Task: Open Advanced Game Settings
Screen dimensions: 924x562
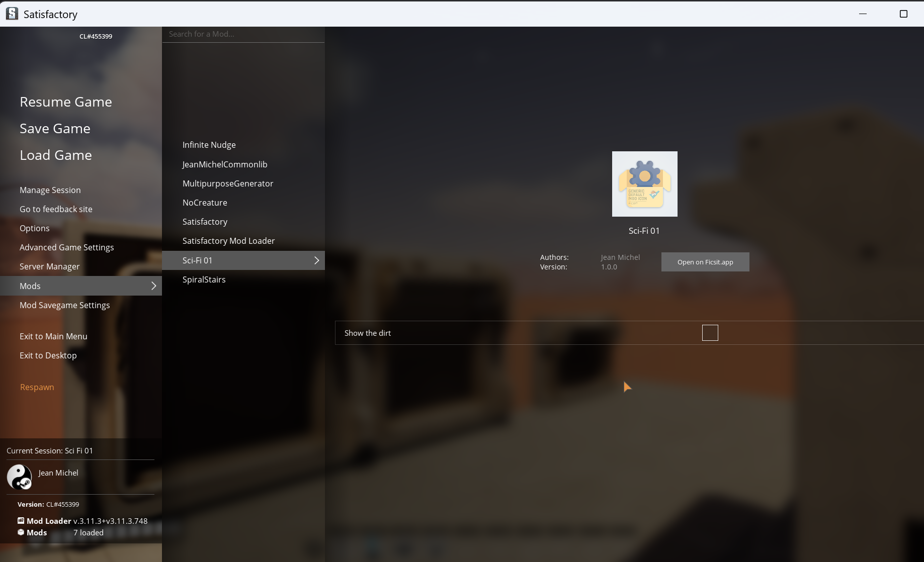Action: pyautogui.click(x=67, y=247)
